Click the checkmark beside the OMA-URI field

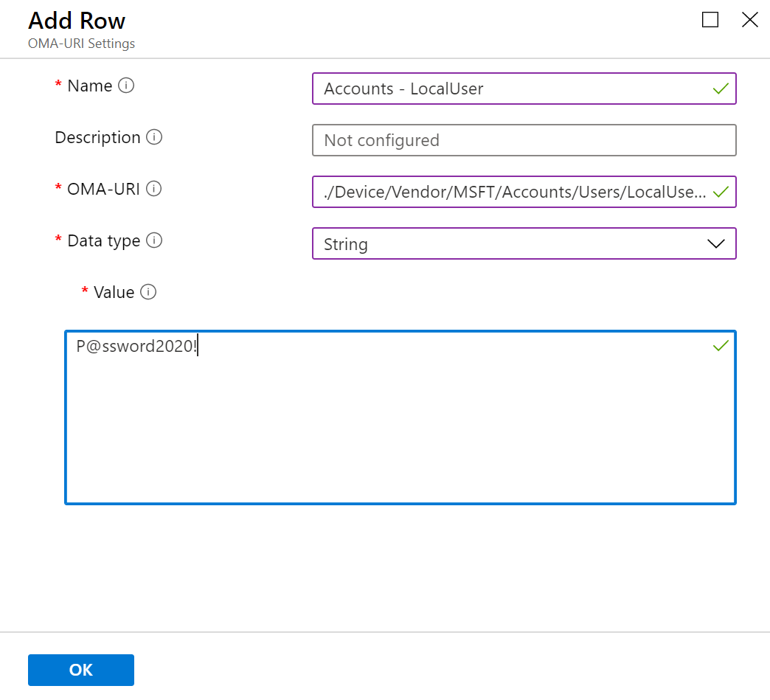(720, 192)
